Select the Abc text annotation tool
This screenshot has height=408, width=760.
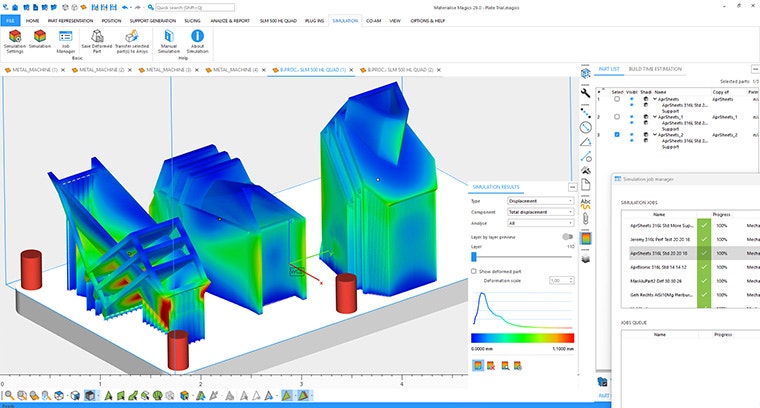click(x=586, y=203)
